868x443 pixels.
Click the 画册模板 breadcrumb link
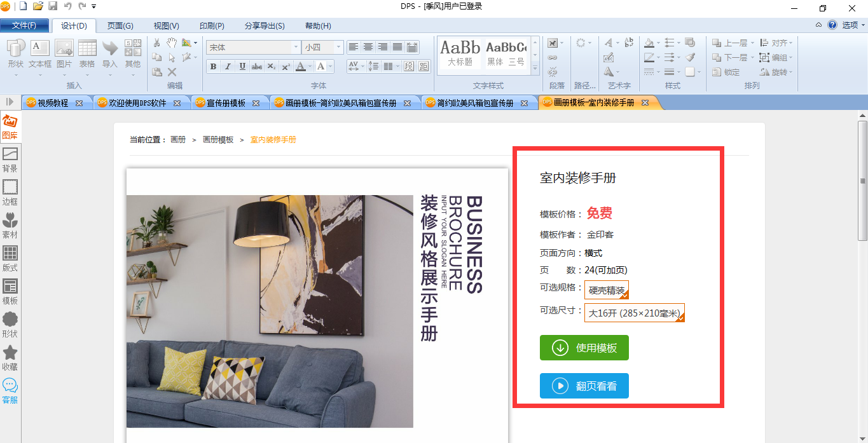pyautogui.click(x=217, y=140)
